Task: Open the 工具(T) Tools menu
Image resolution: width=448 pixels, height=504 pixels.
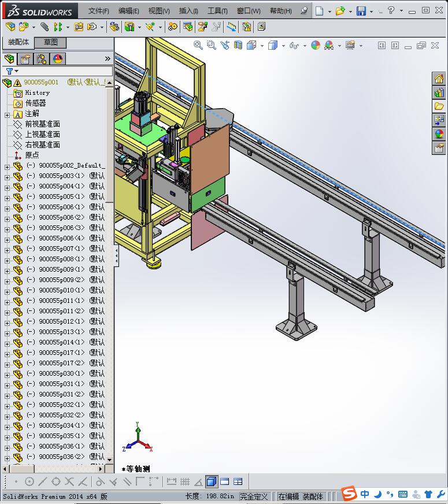Action: [x=217, y=11]
